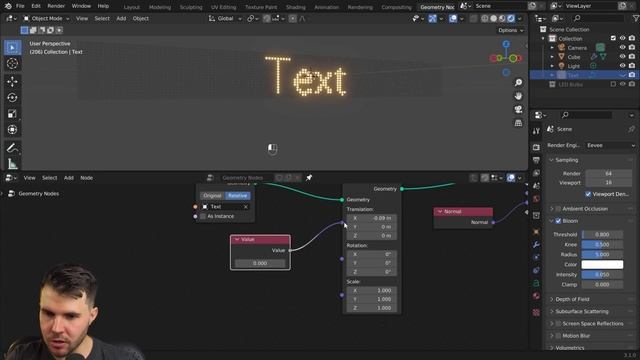The image size is (640, 360).
Task: Open the viewport Options dropdown
Action: click(510, 30)
